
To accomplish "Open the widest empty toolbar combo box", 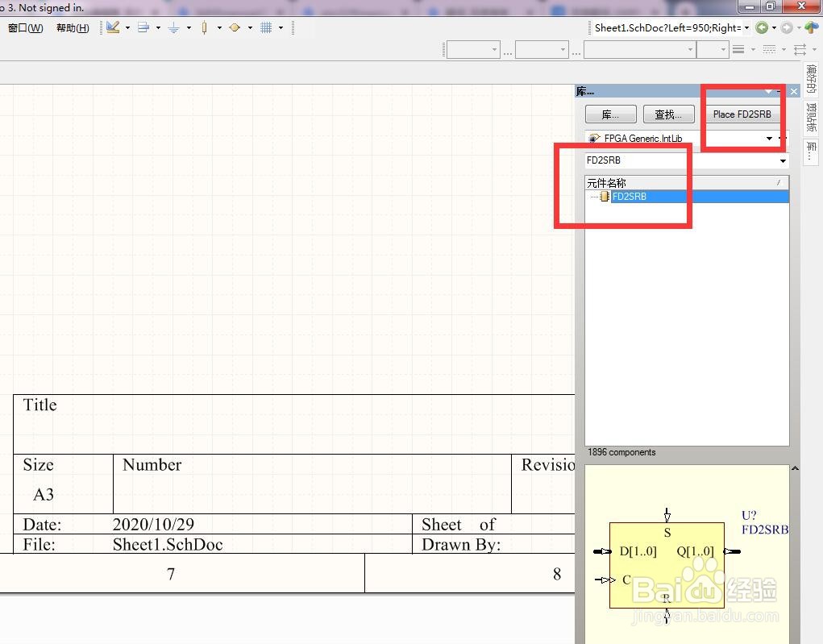I will click(639, 50).
